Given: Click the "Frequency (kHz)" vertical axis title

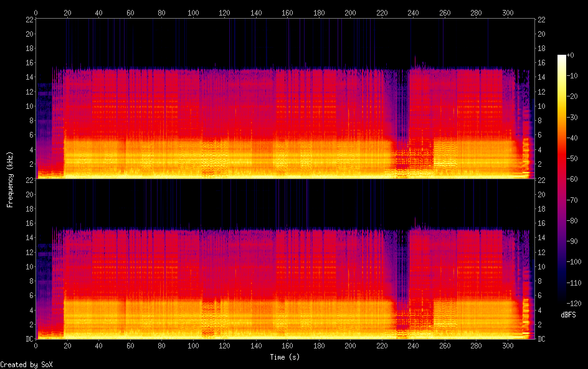Looking at the screenshot, I should pyautogui.click(x=10, y=179).
